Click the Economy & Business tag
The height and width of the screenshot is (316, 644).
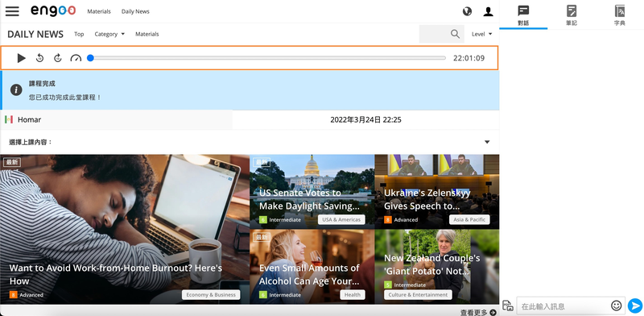coord(211,294)
